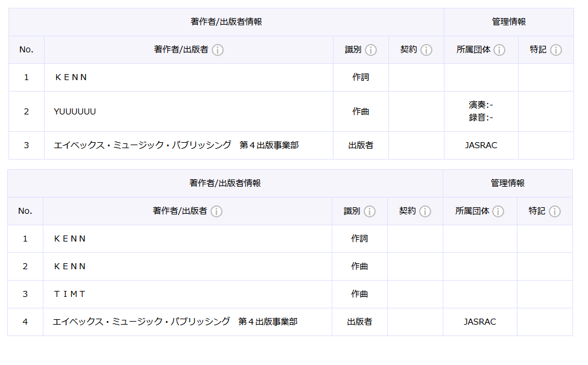
Task: Click info icon next to 識別 in second table
Action: pyautogui.click(x=369, y=211)
